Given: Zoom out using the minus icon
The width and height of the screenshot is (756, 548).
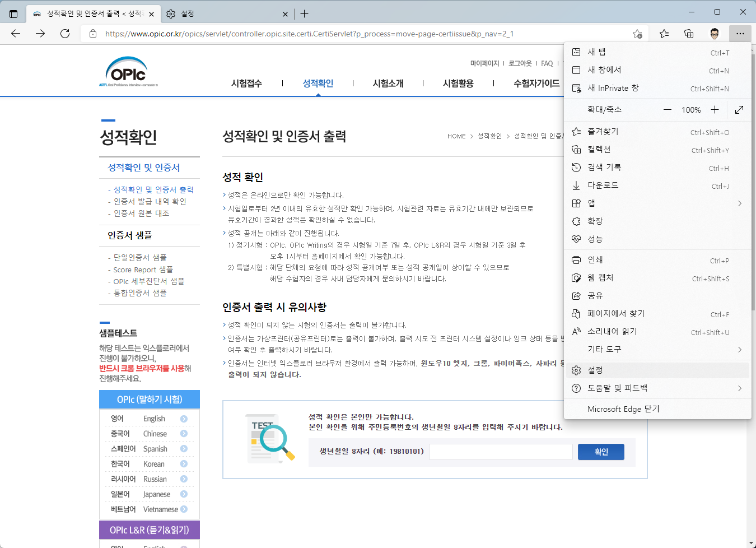Looking at the screenshot, I should pyautogui.click(x=668, y=110).
